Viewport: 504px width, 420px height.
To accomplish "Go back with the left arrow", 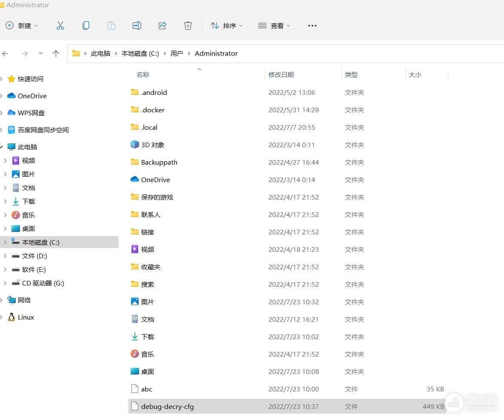I will pos(5,54).
